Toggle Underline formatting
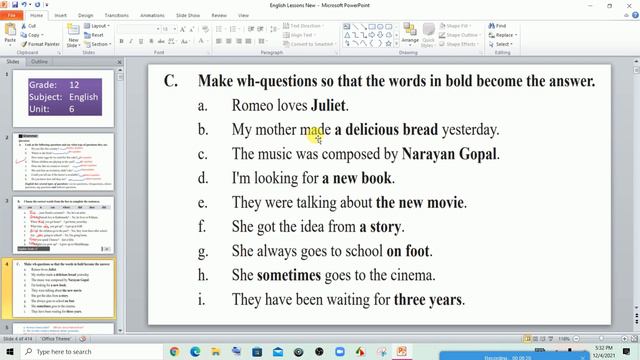Screen dimensions: 640x360 tap(141, 41)
